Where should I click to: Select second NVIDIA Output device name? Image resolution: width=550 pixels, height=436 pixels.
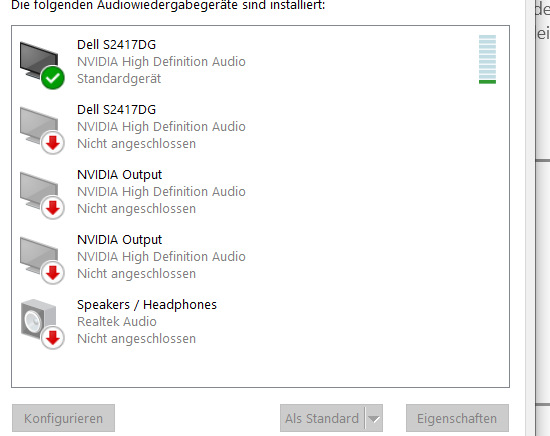[x=119, y=240]
